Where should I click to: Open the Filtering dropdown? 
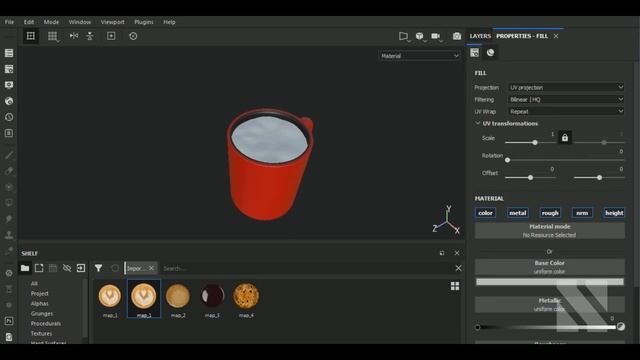(566, 100)
